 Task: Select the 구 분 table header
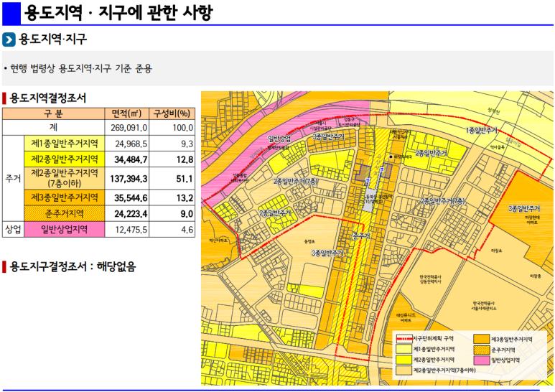point(53,113)
